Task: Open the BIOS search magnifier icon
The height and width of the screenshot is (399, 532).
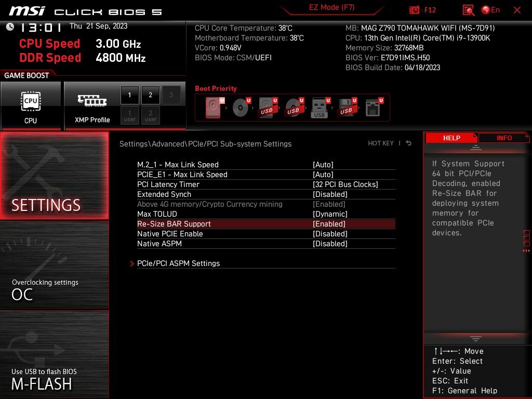Action: (468, 10)
